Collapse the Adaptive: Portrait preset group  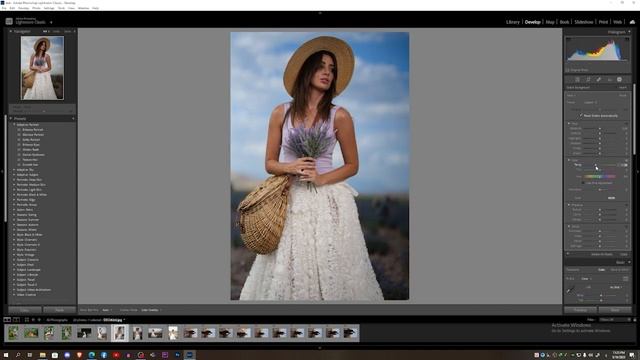[x=14, y=124]
